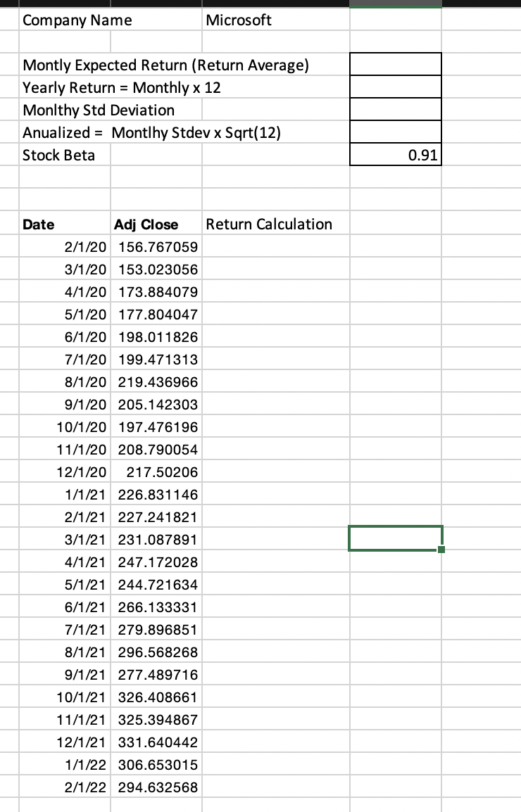Select price cell 153.023056
The image size is (521, 812).
click(x=156, y=269)
